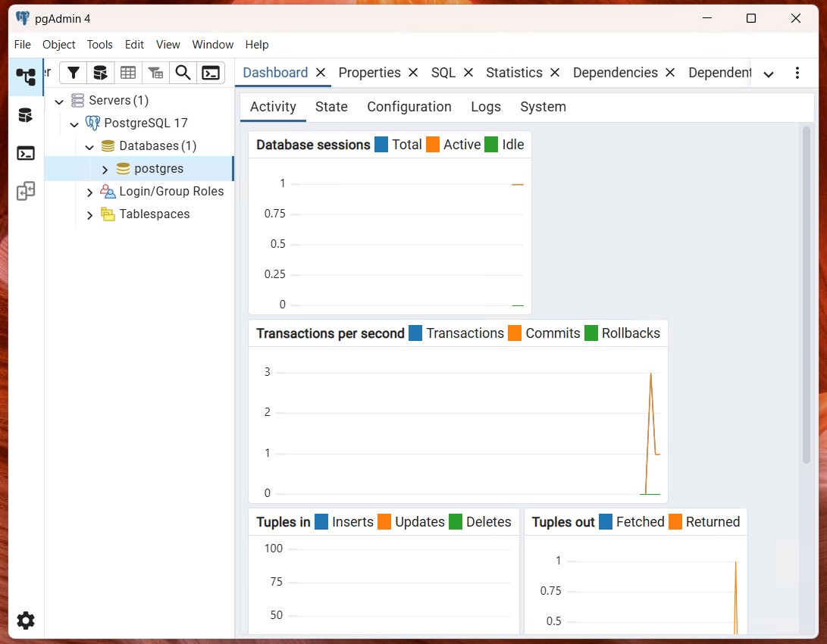Select the State sub-tab

[331, 107]
